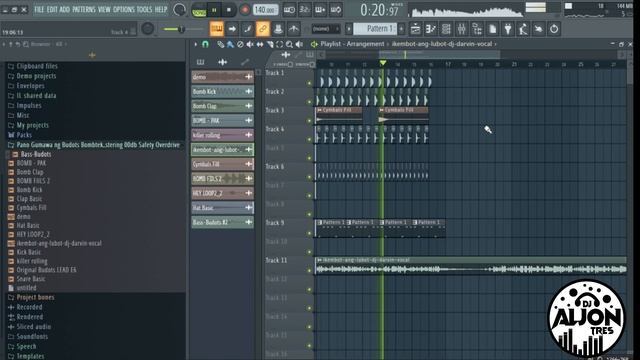The height and width of the screenshot is (360, 640).
Task: Mute Track 6 using its green dot
Action: pyautogui.click(x=309, y=177)
